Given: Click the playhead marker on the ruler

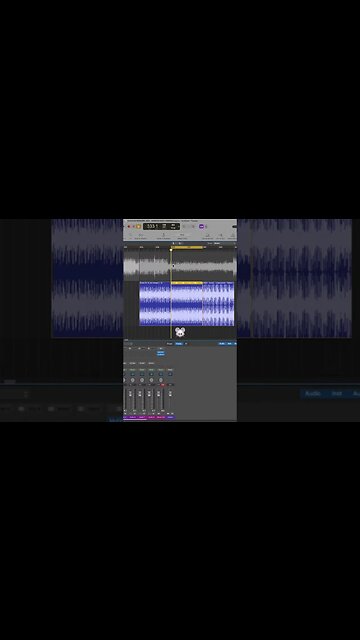Looking at the screenshot, I should 171,249.
